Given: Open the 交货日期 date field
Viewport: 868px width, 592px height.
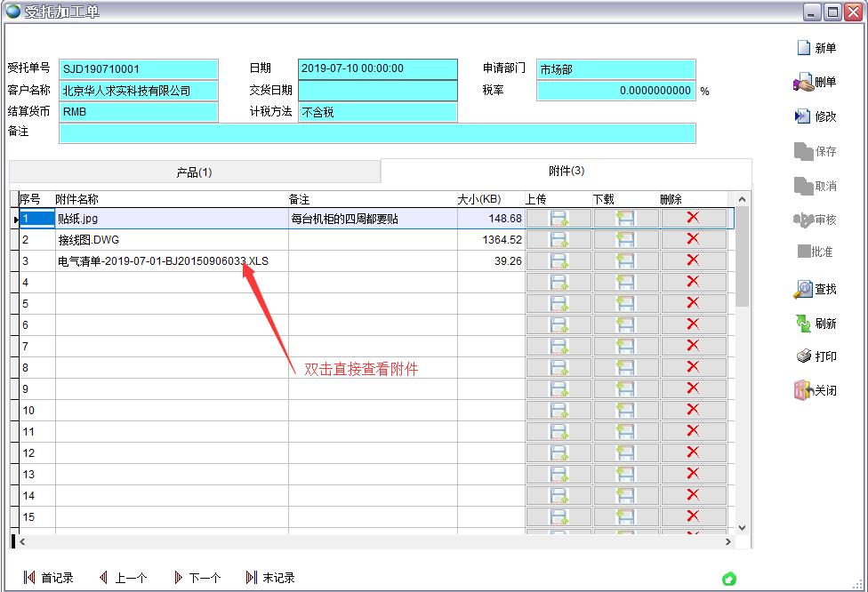Looking at the screenshot, I should click(x=378, y=91).
